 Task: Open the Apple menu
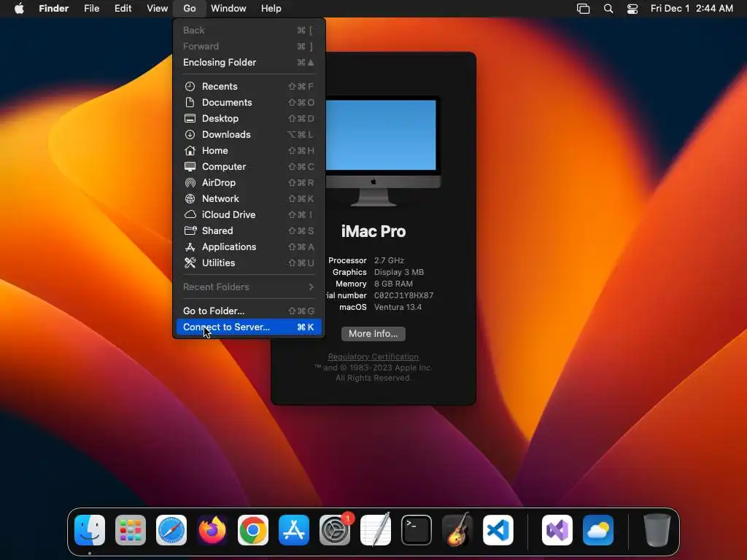click(x=19, y=8)
